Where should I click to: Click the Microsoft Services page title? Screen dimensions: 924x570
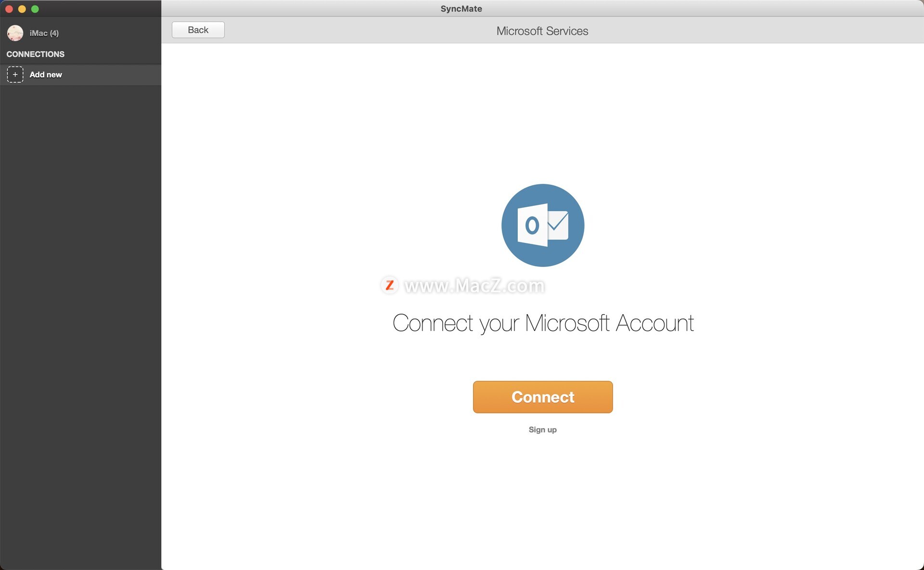[542, 31]
